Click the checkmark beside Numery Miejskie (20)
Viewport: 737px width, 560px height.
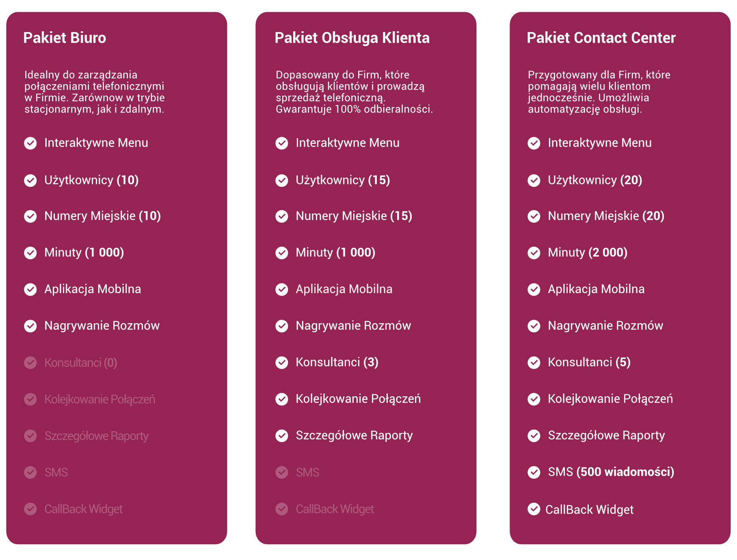point(534,216)
